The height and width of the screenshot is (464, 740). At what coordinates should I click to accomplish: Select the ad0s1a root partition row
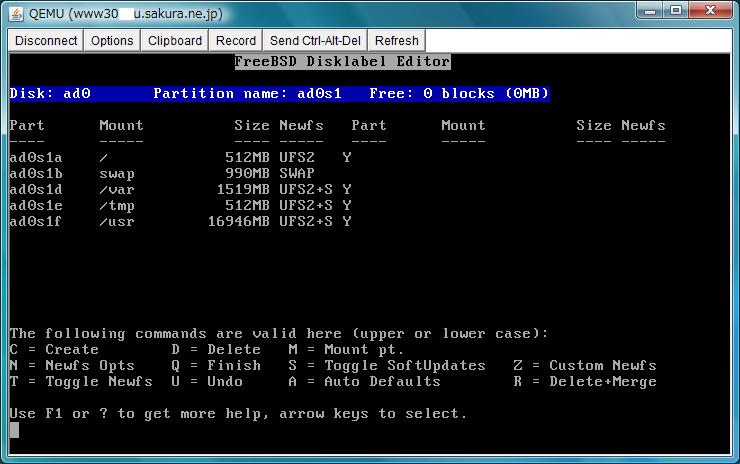click(x=180, y=158)
